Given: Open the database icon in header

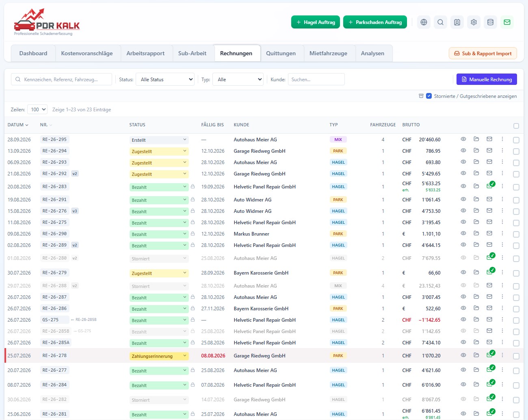Looking at the screenshot, I should (490, 22).
